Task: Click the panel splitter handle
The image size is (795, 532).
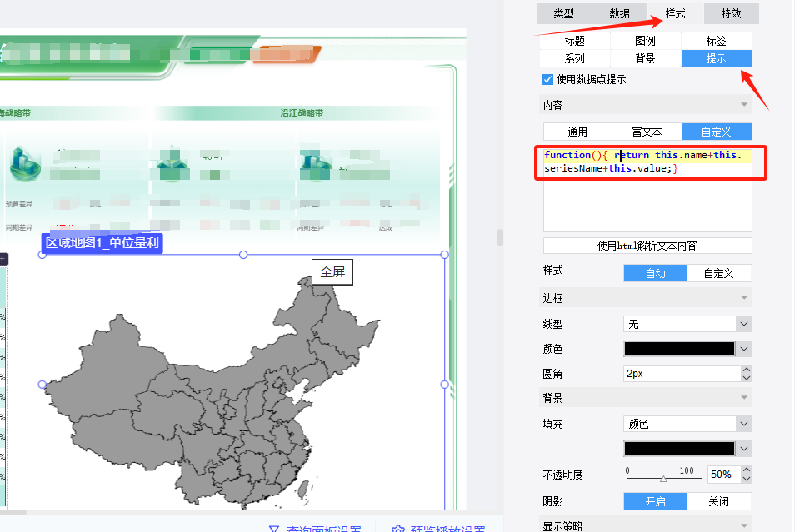Action: pos(501,237)
